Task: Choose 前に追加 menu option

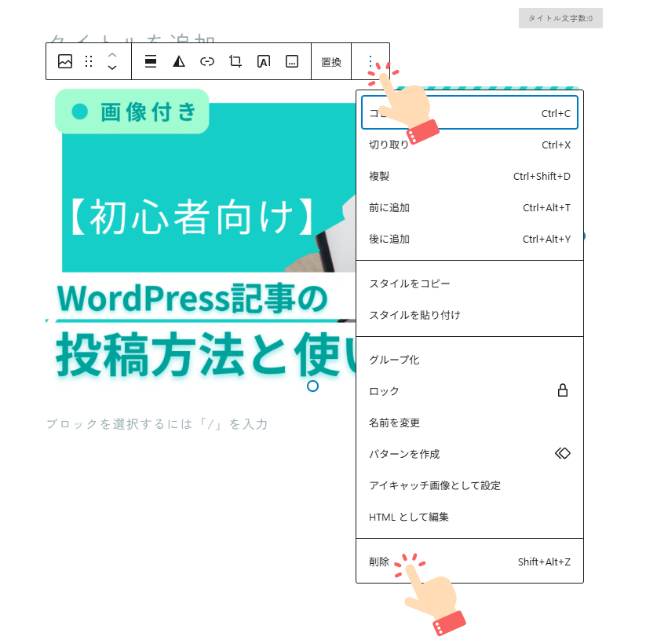Action: (x=469, y=207)
